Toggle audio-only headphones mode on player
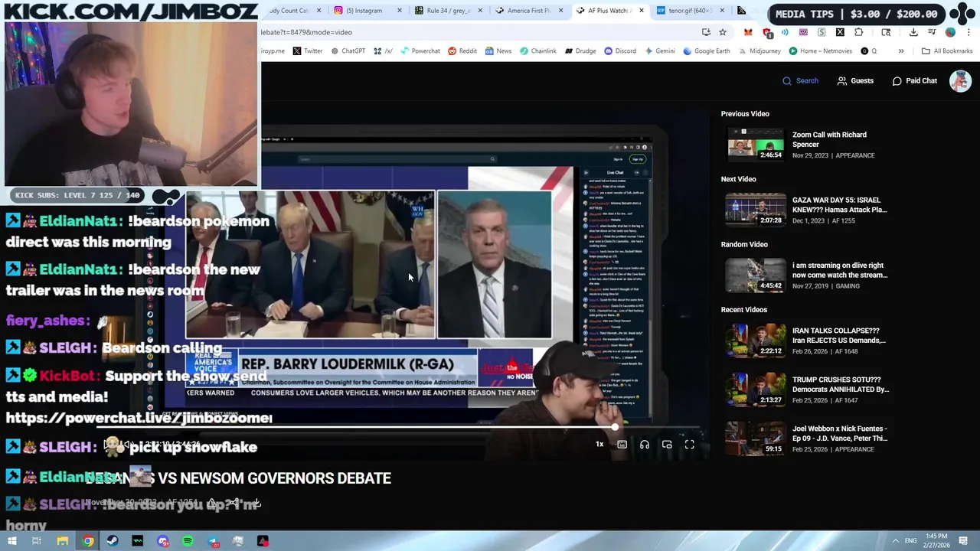980x551 pixels. click(x=645, y=445)
